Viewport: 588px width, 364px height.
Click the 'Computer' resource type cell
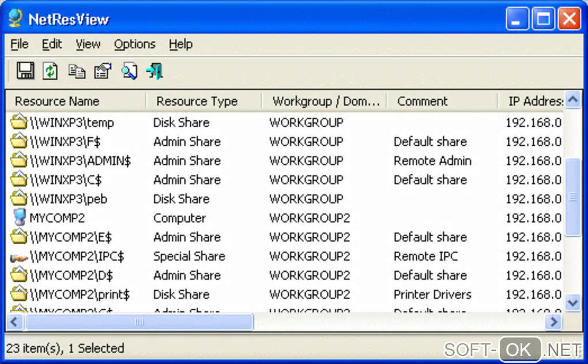(x=179, y=218)
